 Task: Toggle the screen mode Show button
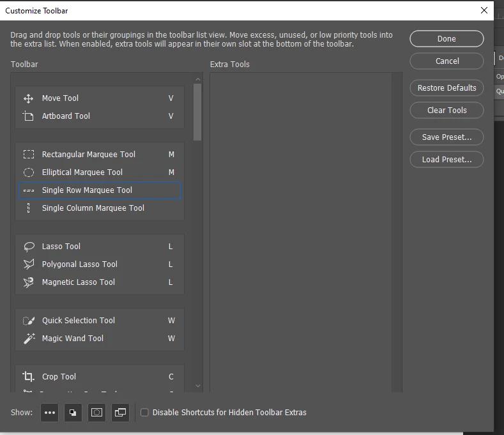click(120, 413)
